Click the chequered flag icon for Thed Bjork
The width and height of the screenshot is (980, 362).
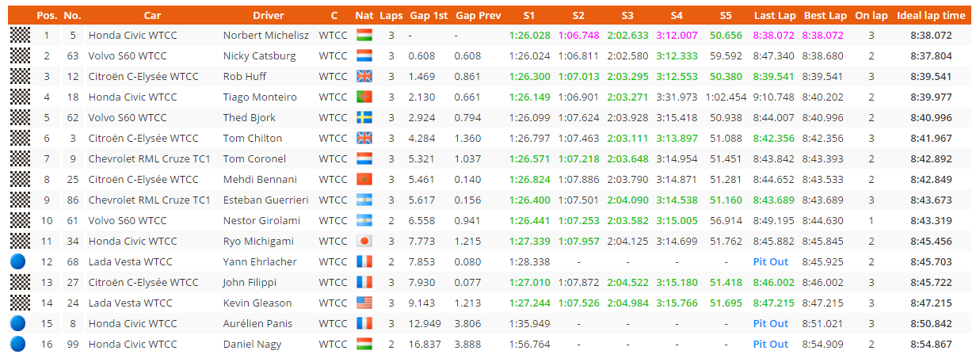tap(20, 117)
